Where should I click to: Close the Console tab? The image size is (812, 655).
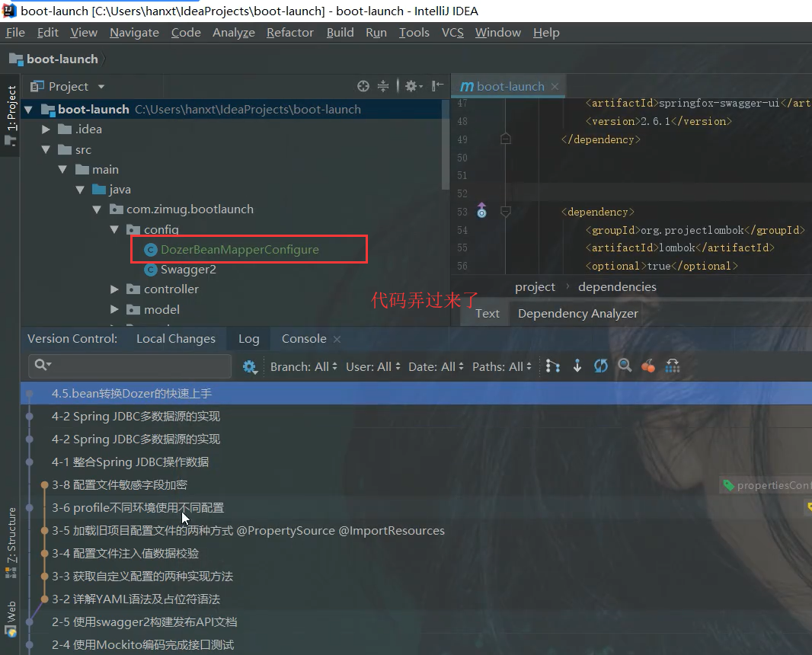(337, 339)
